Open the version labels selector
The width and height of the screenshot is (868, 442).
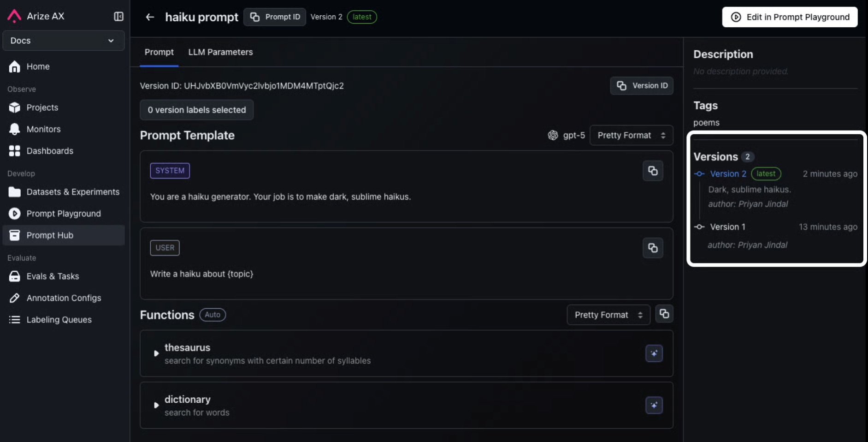pos(196,110)
